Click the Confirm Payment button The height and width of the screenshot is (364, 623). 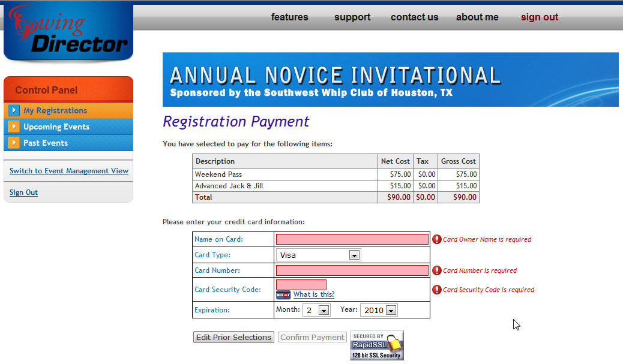click(x=312, y=337)
